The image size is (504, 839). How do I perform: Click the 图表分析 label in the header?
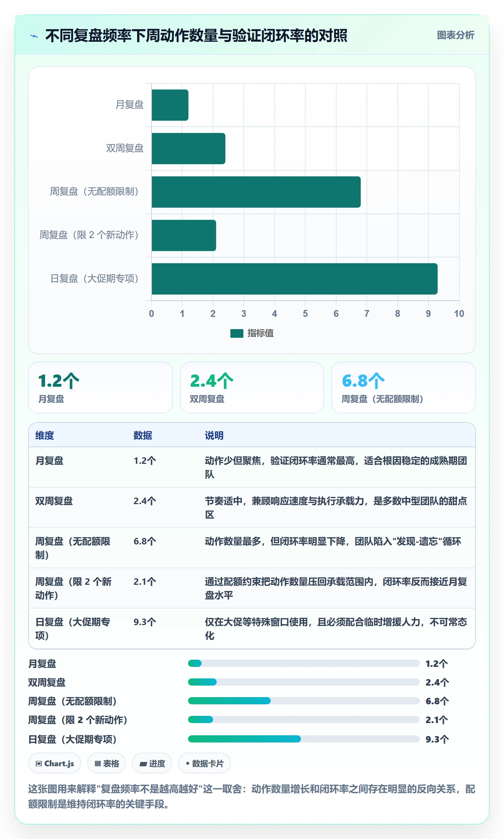point(455,35)
